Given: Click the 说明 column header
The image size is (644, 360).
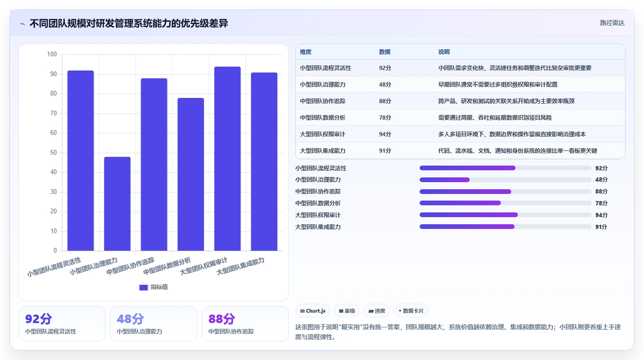Looking at the screenshot, I should pos(444,52).
